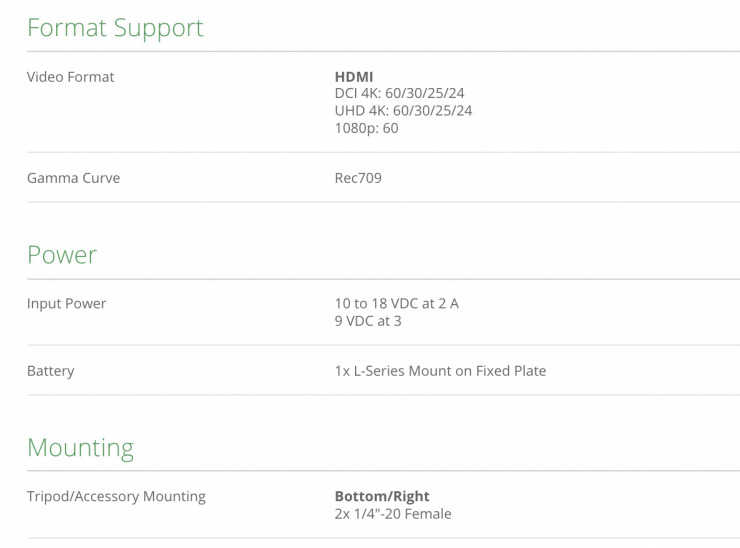Click the Gamma Curve label

73,178
